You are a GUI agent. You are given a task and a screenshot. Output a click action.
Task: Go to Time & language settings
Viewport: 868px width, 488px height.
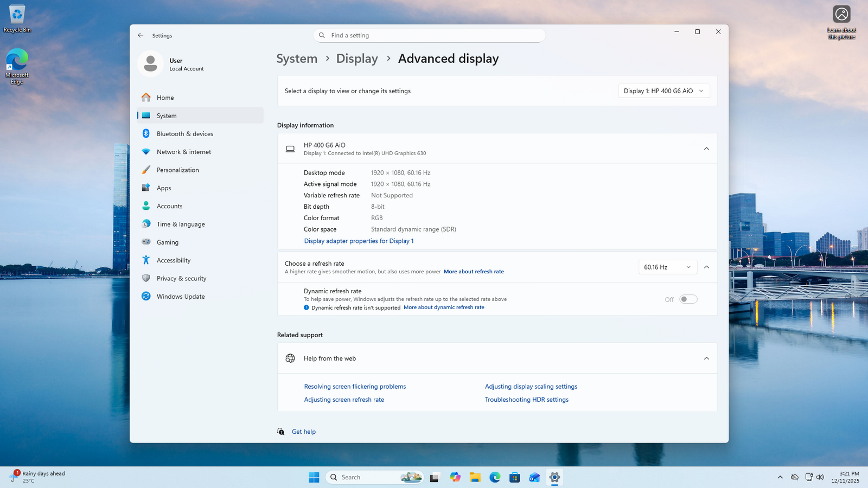coord(181,224)
